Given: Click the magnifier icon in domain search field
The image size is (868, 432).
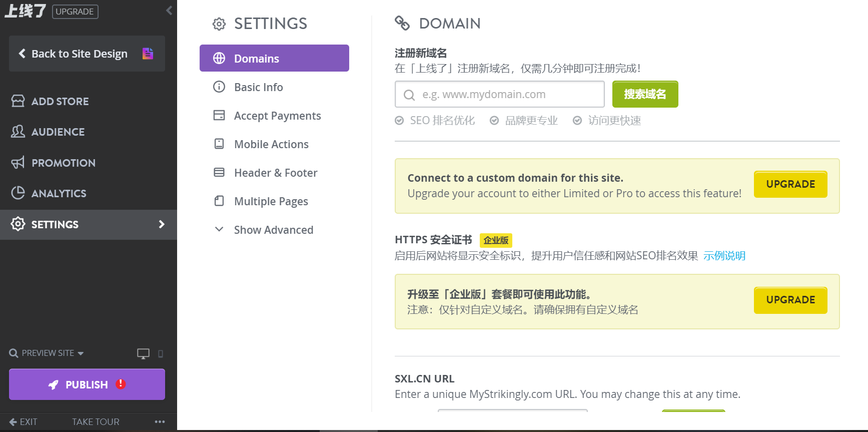Looking at the screenshot, I should pyautogui.click(x=409, y=95).
